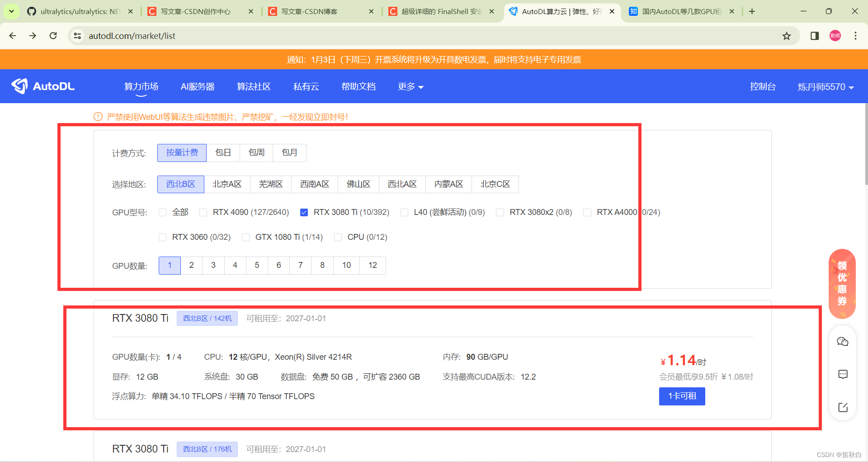
Task: Check the RTX A4000 checkbox
Action: coord(587,212)
